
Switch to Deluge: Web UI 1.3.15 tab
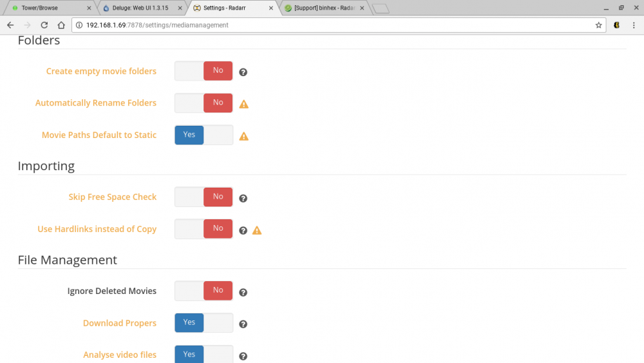pos(140,8)
